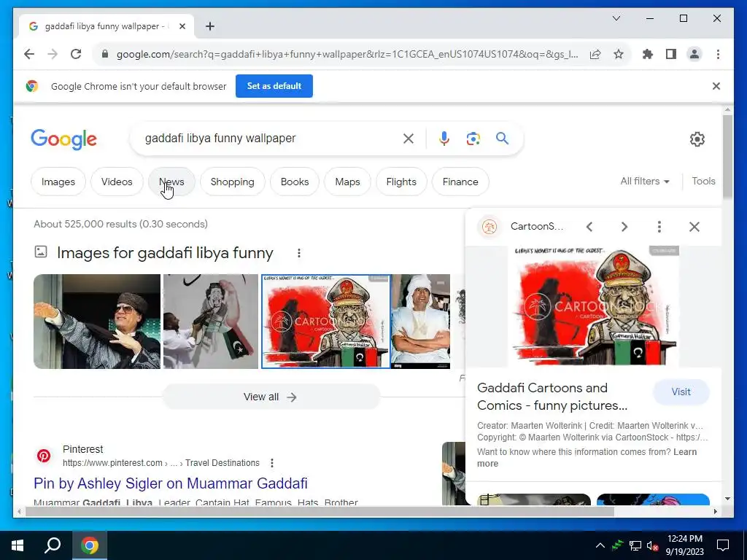747x560 pixels.
Task: Visit the CartoonStock page
Action: tap(681, 392)
